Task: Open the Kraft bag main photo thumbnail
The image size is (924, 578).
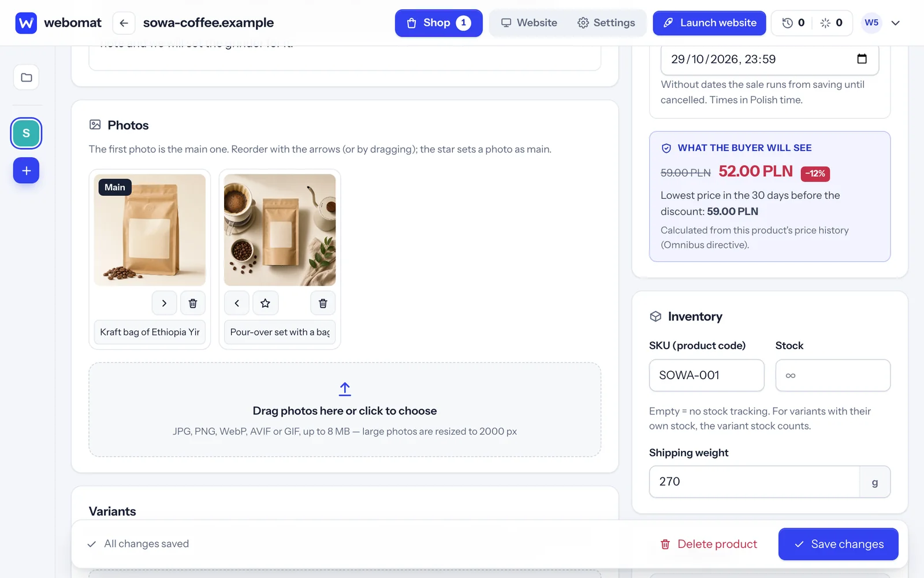Action: pyautogui.click(x=150, y=230)
